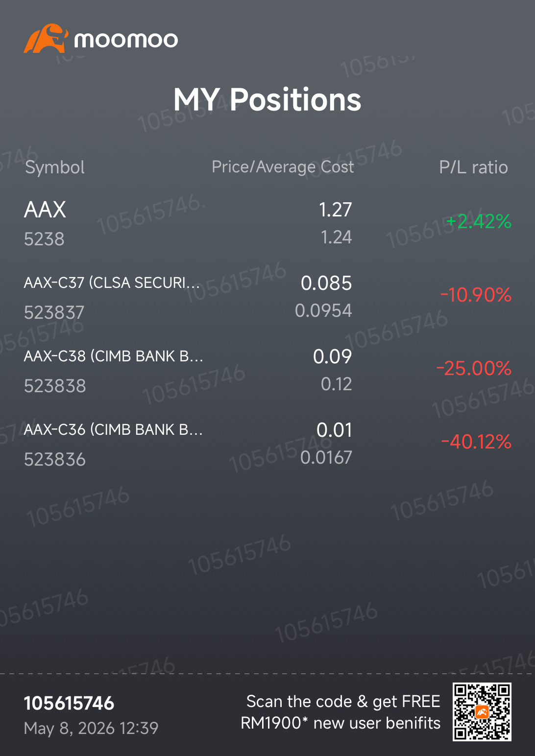
Task: Select the Price/Average Cost column header
Action: tap(283, 167)
